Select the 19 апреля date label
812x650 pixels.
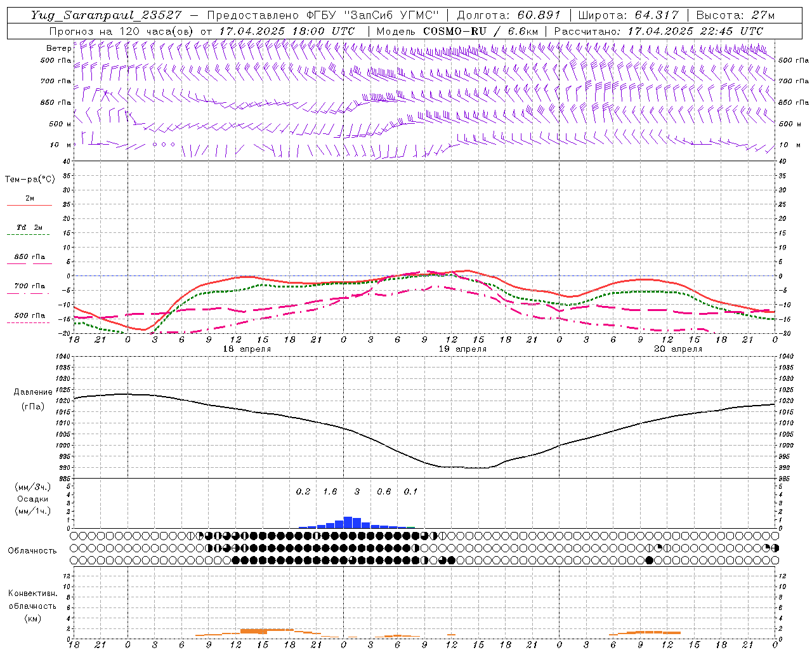click(x=462, y=348)
